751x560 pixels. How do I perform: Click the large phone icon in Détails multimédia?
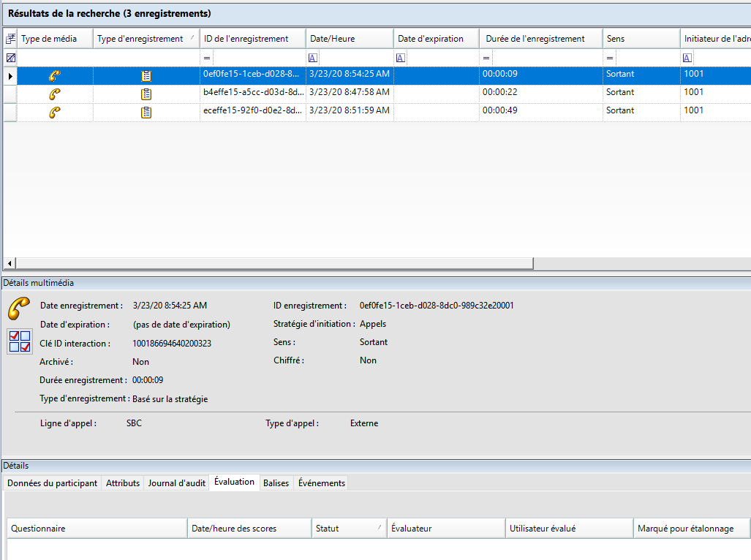coord(19,309)
